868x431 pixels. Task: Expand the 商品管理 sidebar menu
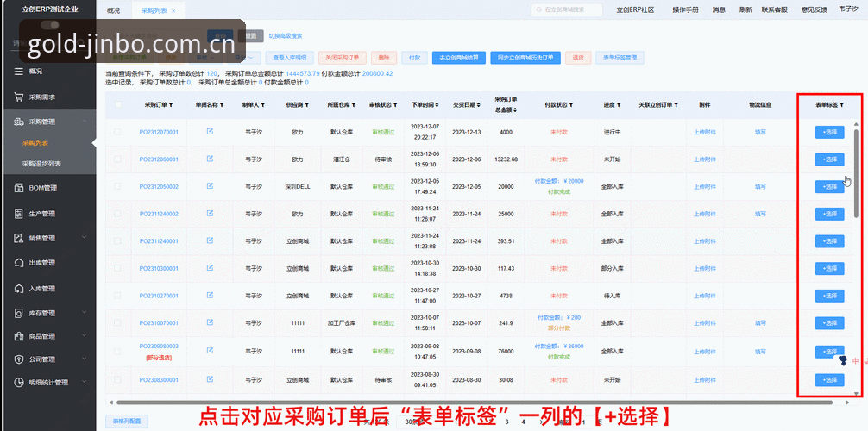click(x=85, y=336)
